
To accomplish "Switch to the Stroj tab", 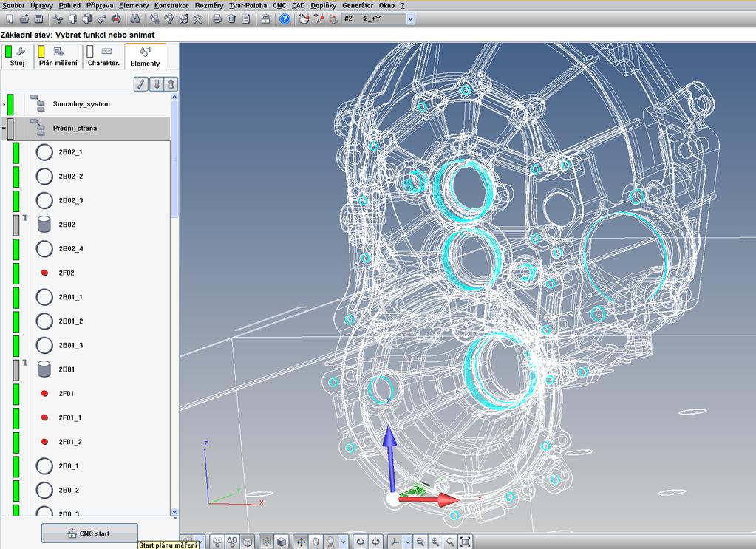I will (17, 56).
